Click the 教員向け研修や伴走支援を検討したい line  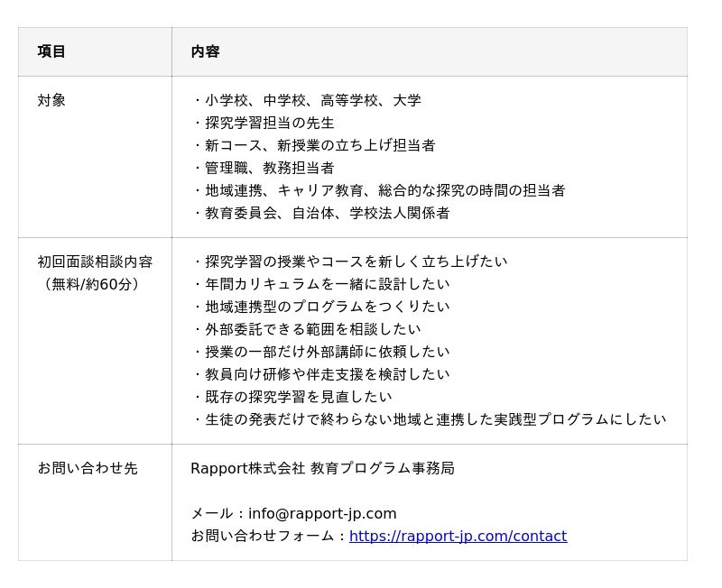point(320,374)
